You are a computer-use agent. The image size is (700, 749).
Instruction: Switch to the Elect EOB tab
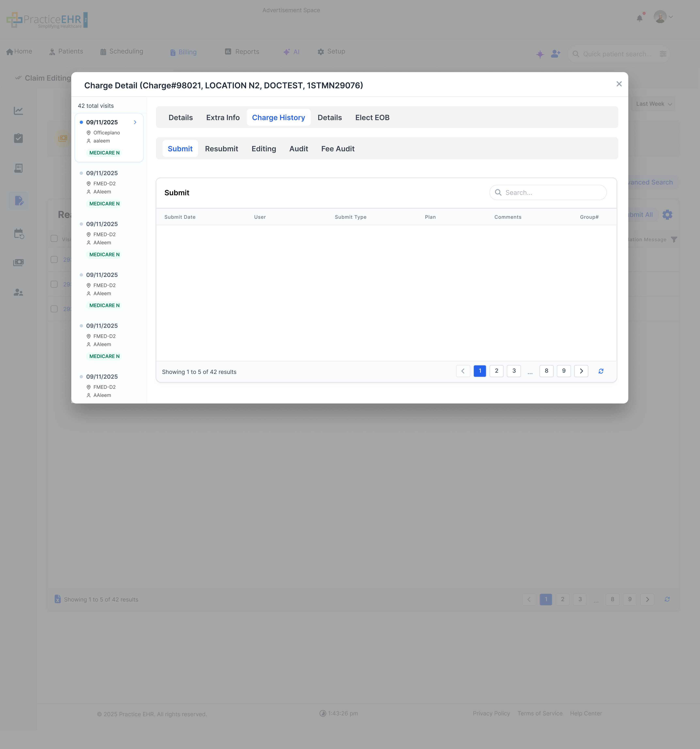pos(372,117)
